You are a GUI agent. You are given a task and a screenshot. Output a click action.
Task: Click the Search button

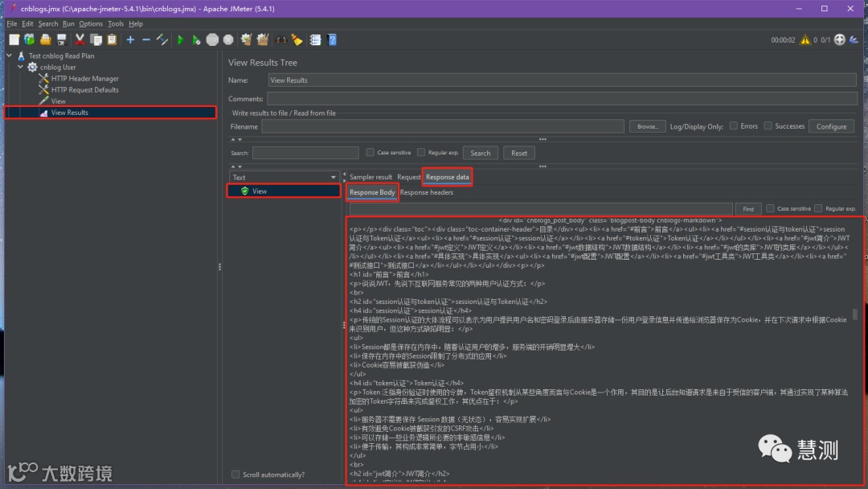tap(480, 153)
